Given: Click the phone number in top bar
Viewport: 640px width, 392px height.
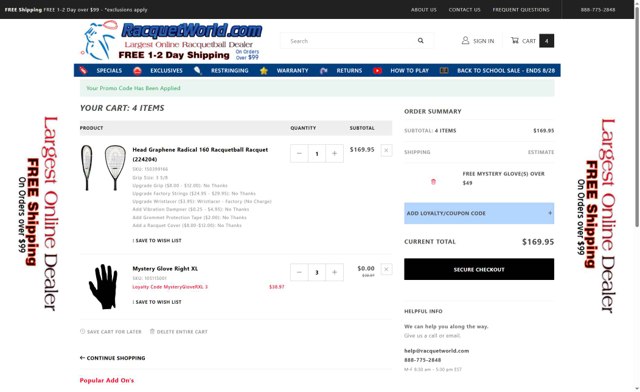Looking at the screenshot, I should (x=598, y=9).
